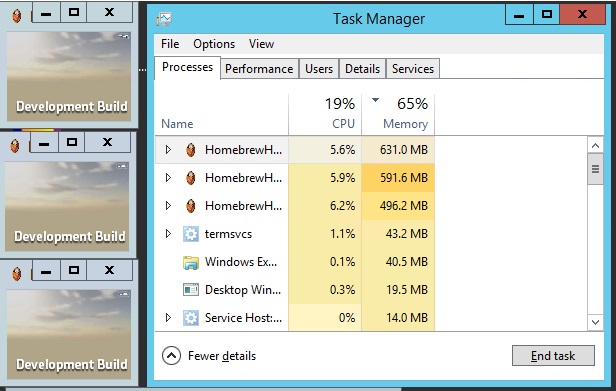Click the Windows Explorer folder icon
The height and width of the screenshot is (391, 616).
click(x=191, y=262)
